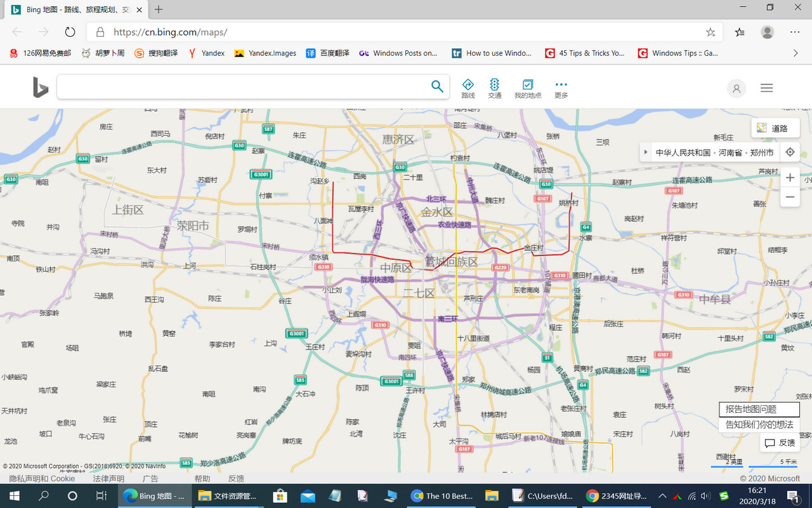Screen dimensions: 812x508
Task: Open the Edge settings menu (...)
Action: tap(794, 31)
